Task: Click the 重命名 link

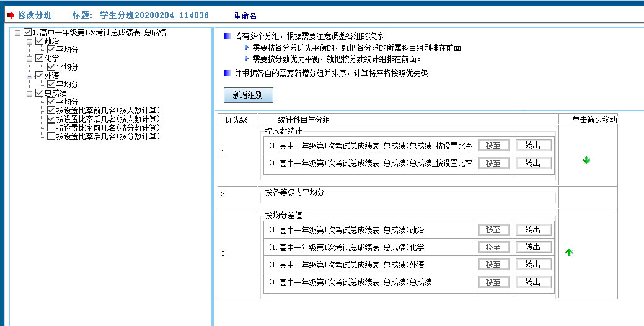Action: pos(245,15)
